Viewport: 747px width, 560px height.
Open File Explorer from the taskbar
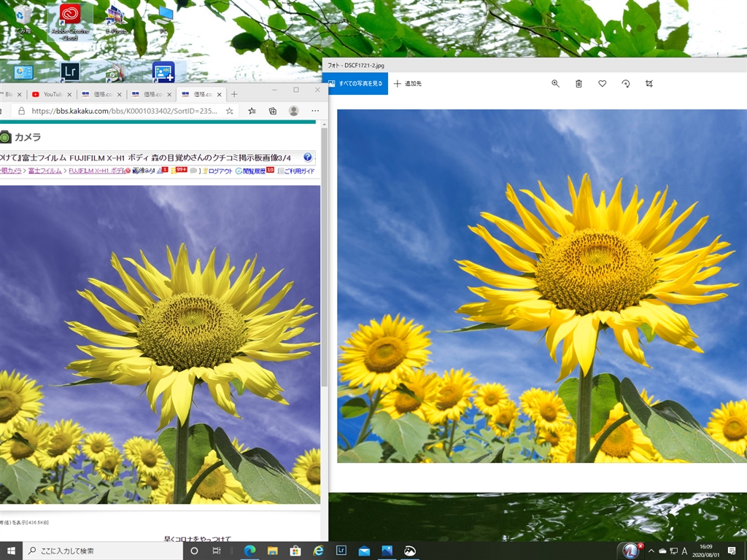272,551
